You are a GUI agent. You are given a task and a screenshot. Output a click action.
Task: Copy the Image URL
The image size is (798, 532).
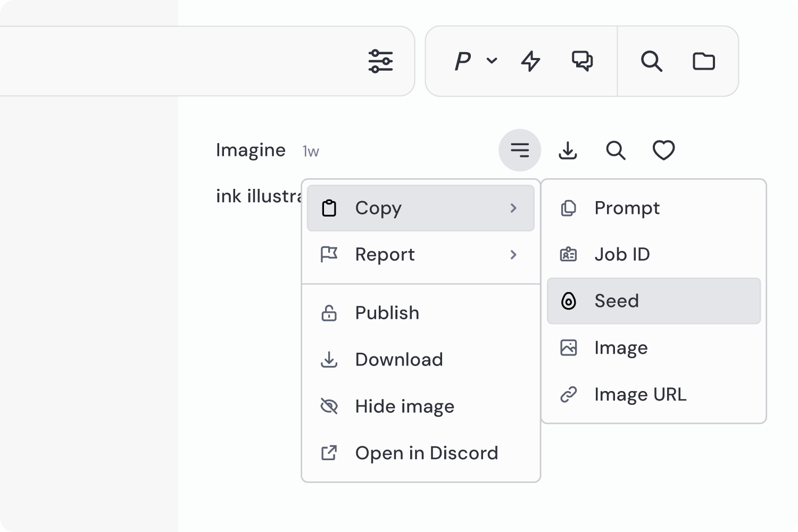641,394
